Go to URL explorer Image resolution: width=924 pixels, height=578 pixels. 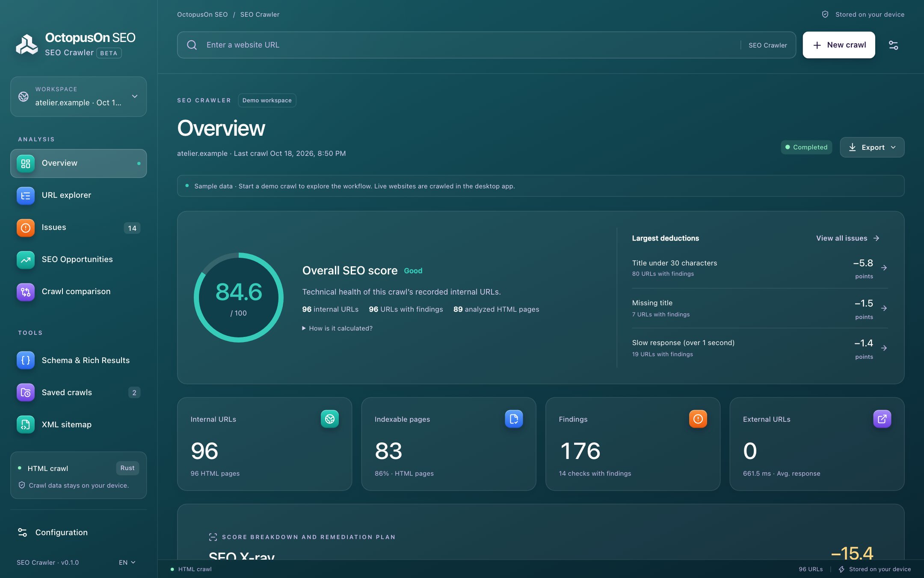tap(79, 196)
